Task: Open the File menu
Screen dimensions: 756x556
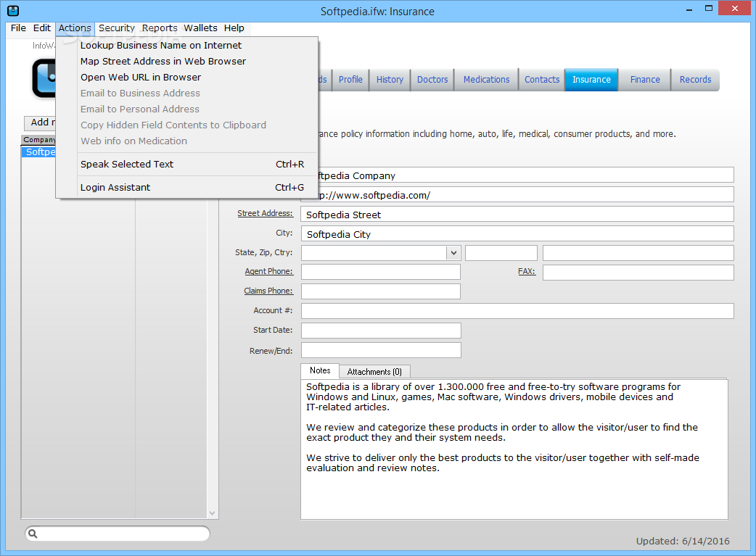Action: 18,28
